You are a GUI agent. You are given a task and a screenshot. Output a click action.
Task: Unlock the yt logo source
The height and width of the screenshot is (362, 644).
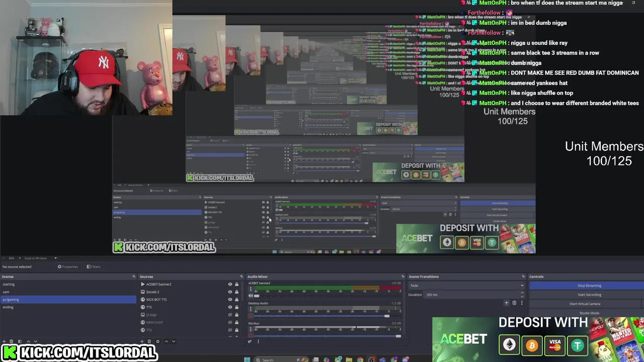(236, 315)
